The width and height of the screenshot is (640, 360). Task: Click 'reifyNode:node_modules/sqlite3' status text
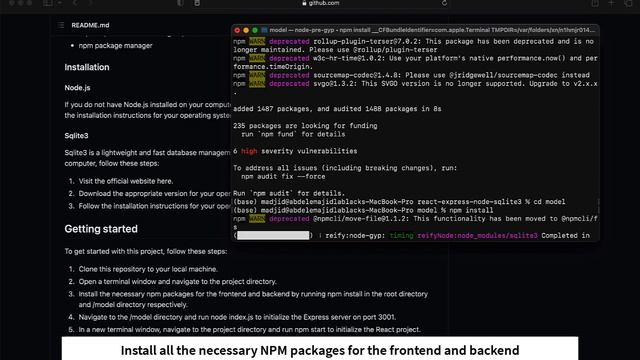tap(477, 236)
